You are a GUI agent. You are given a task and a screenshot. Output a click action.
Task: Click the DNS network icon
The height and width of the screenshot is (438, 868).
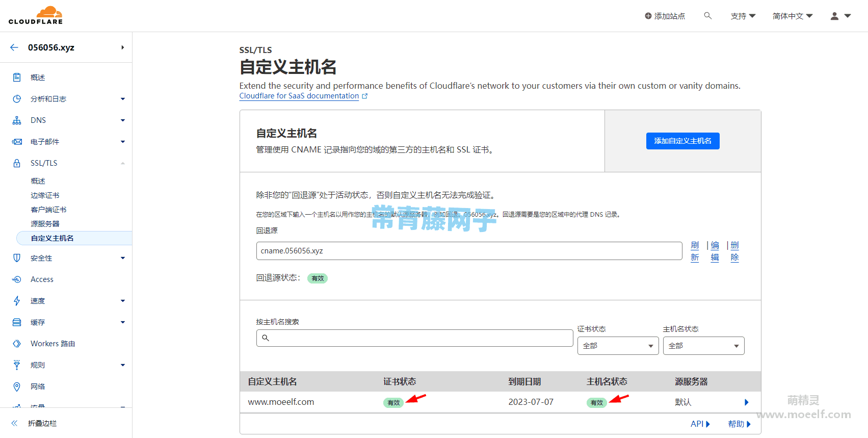pos(17,120)
